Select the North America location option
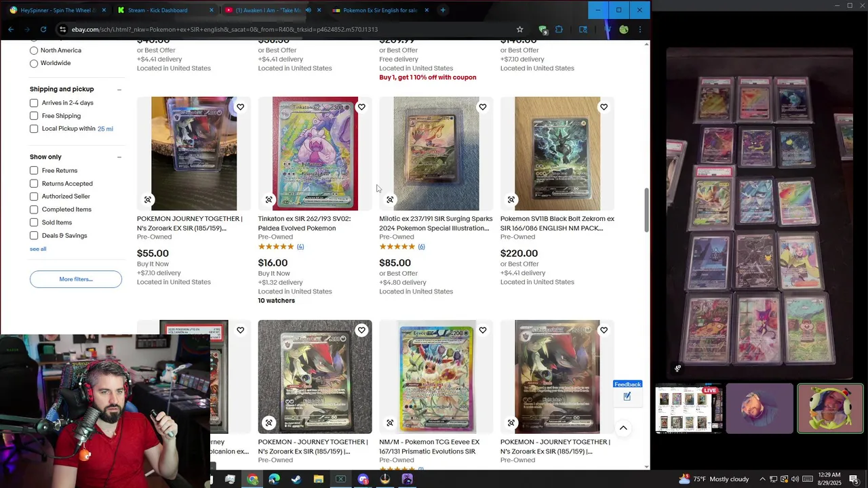 tap(34, 50)
